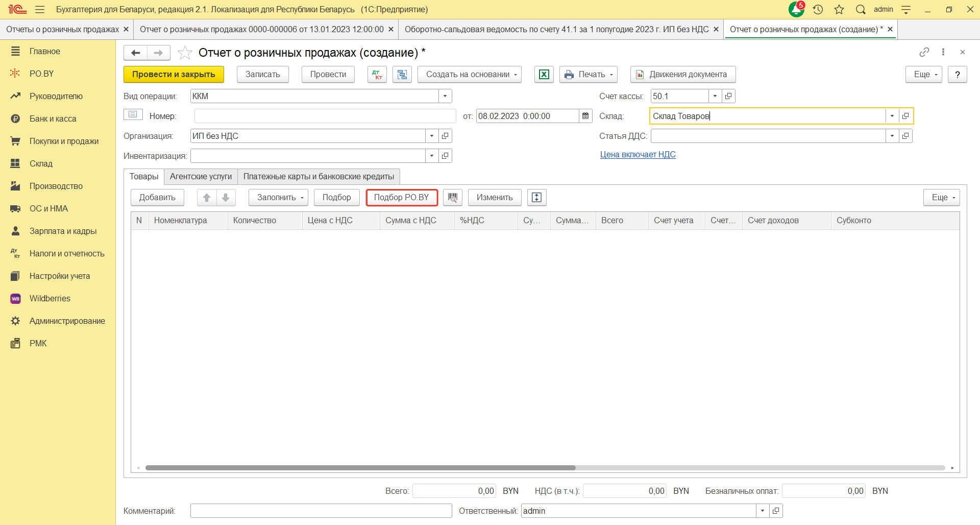The image size is (980, 525).
Task: Click the Дт/Кт postings icon in toolbar
Action: tap(377, 75)
